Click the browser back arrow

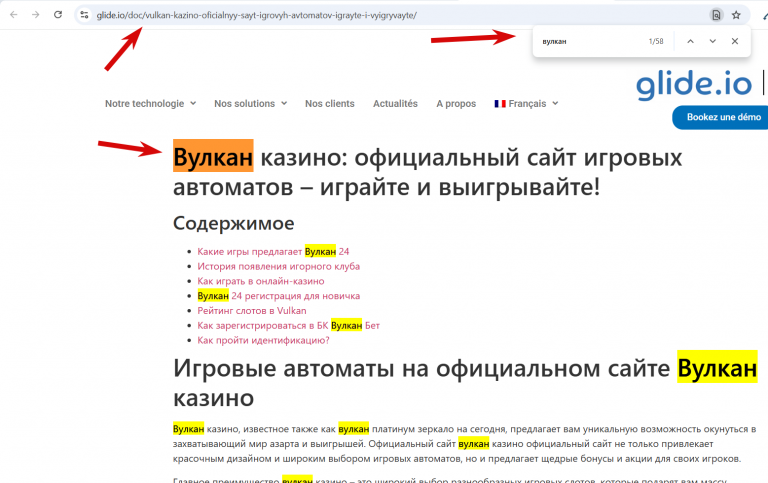point(14,15)
